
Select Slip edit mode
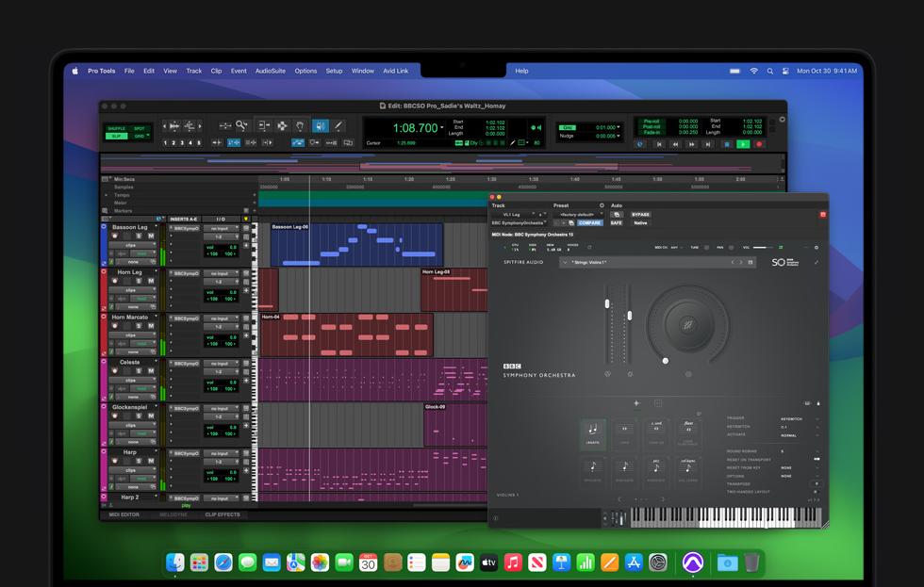coord(116,136)
